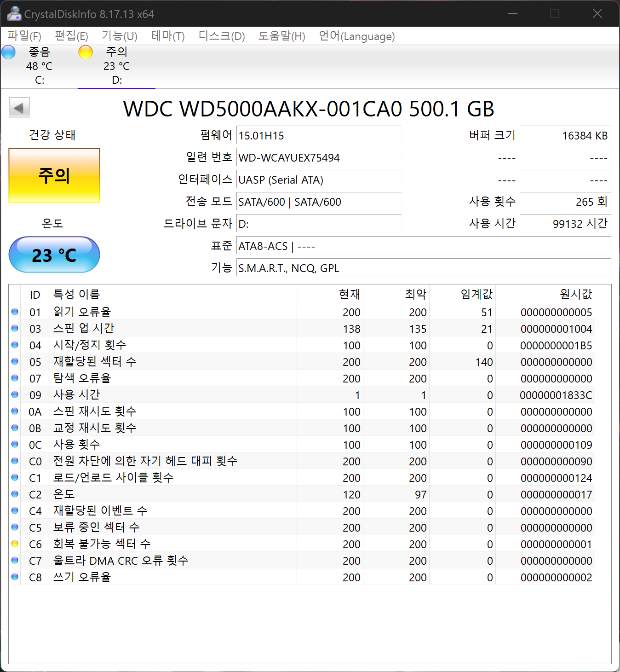The image size is (620, 672).
Task: Click the disk title WDC WD5000AAKX-001CA0 500.1 GB
Action: tap(309, 109)
